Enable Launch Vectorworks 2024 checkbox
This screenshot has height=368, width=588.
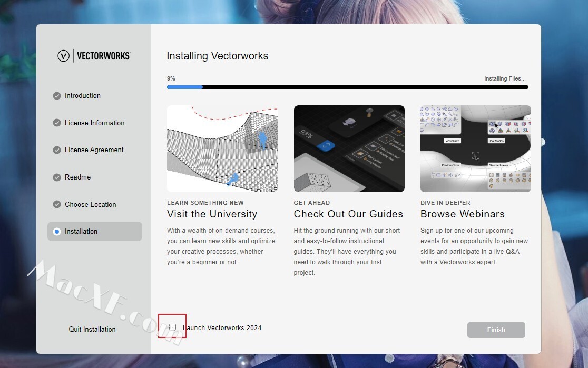172,327
